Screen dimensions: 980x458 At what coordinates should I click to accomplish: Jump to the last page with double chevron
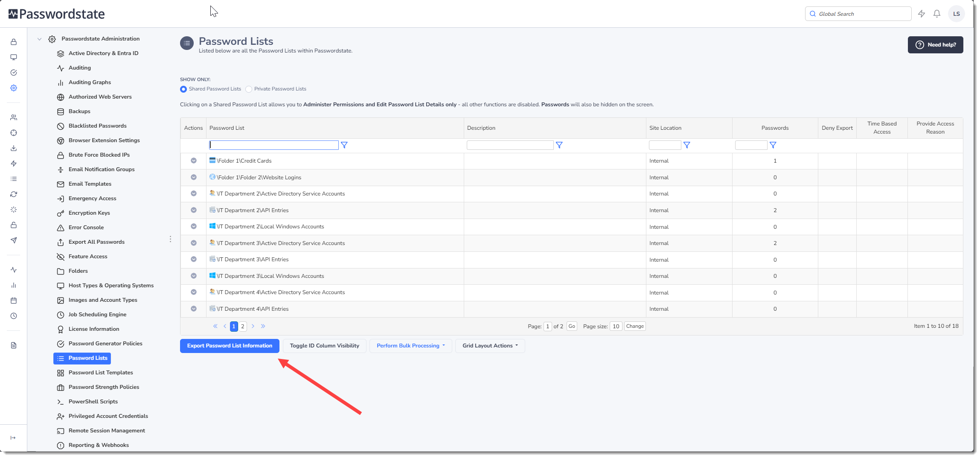point(263,326)
